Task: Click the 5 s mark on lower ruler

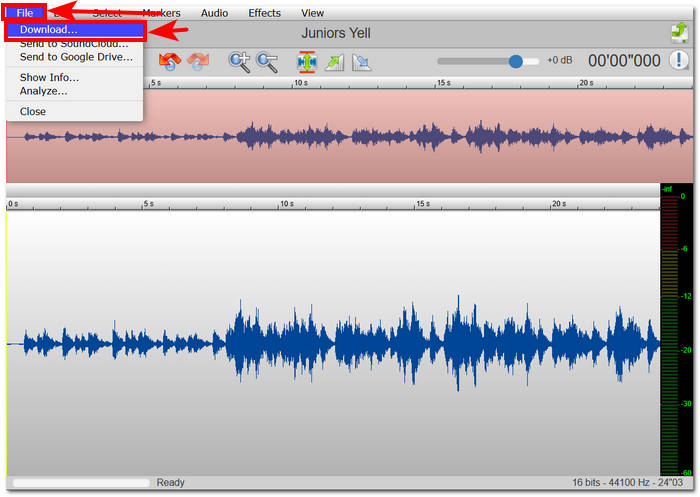Action: (x=149, y=204)
